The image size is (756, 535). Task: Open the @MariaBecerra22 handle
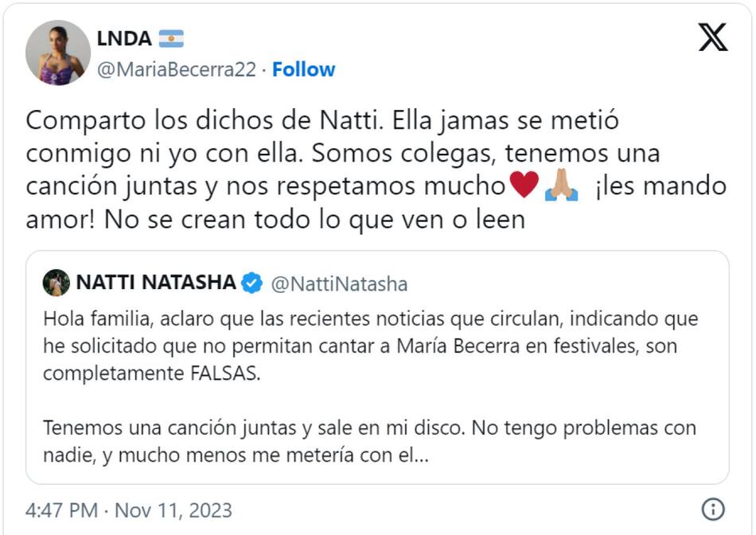(x=176, y=69)
